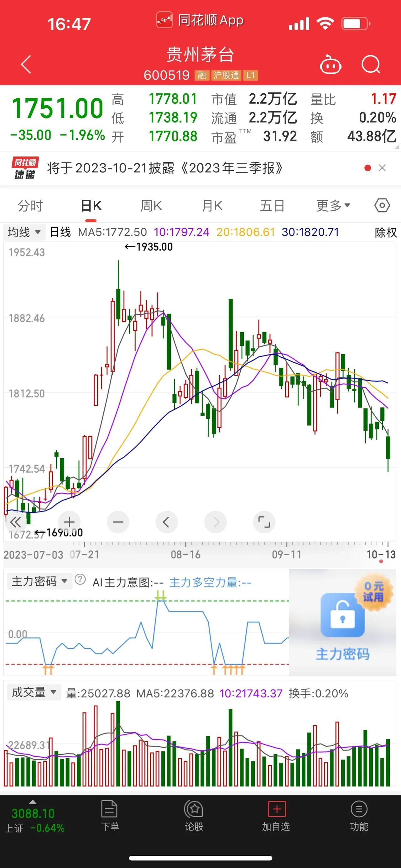Tap the yellow 20:1806.61 MA value
The width and height of the screenshot is (401, 868).
245,232
